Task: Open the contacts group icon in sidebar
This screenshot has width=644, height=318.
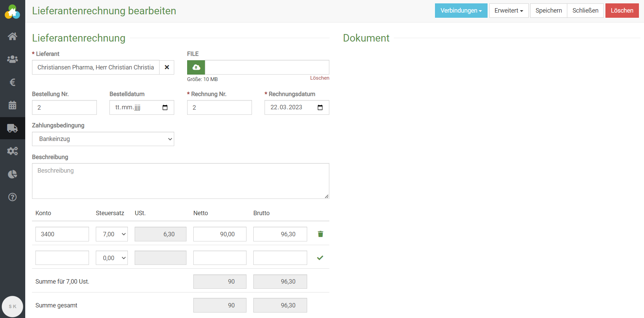Action: [13, 59]
